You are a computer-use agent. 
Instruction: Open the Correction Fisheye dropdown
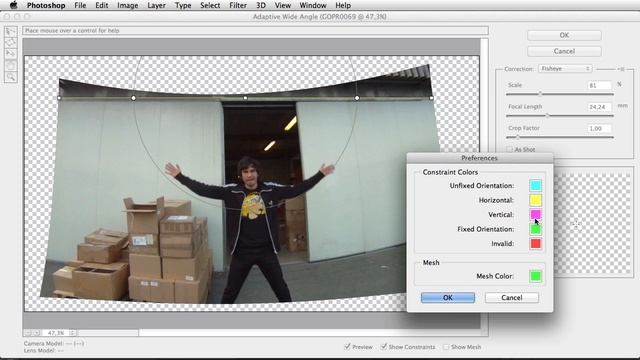[x=565, y=69]
